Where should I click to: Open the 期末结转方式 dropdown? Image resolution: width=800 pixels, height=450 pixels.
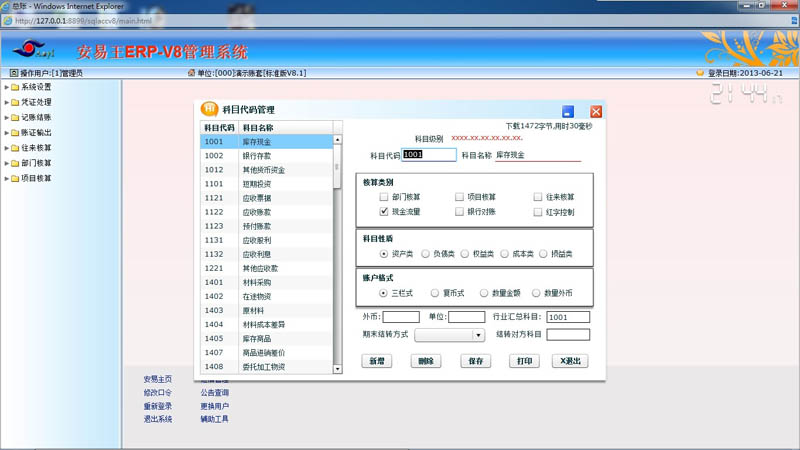point(478,336)
